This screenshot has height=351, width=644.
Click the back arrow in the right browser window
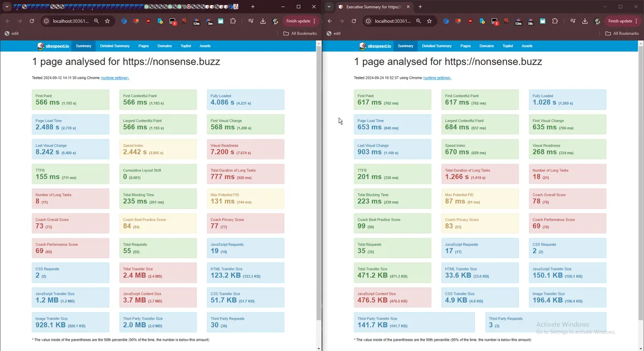(330, 21)
